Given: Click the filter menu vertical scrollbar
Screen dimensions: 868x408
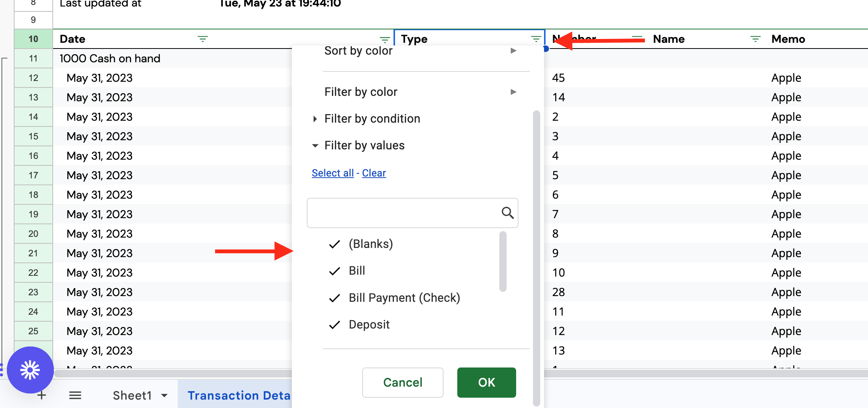Looking at the screenshot, I should click(536, 258).
